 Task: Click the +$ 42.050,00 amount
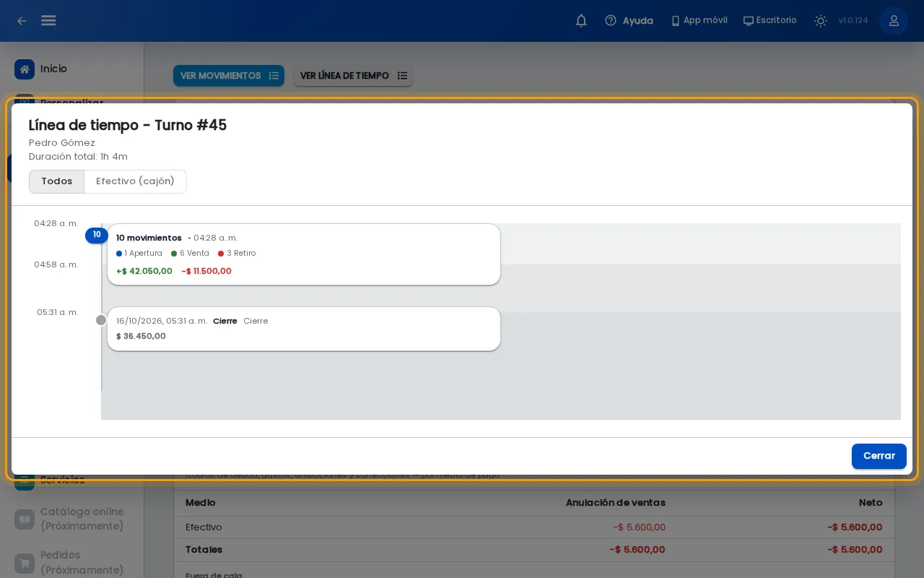click(144, 272)
